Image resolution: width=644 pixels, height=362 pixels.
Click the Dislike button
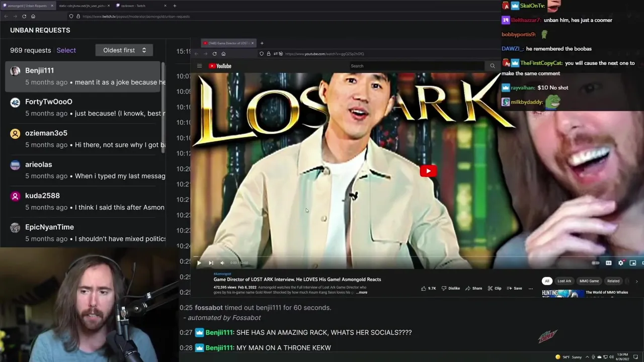pos(451,289)
